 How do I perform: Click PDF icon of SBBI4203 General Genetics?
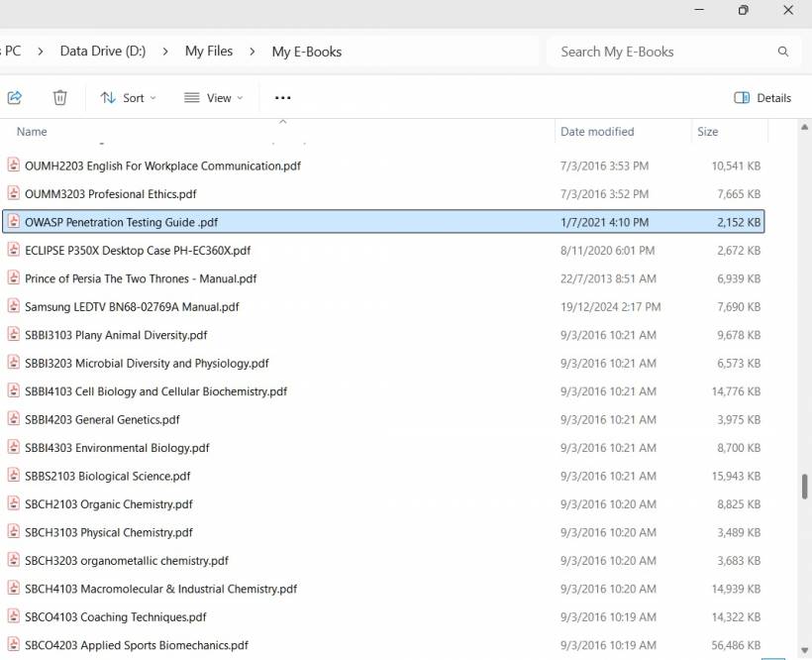[x=14, y=418]
